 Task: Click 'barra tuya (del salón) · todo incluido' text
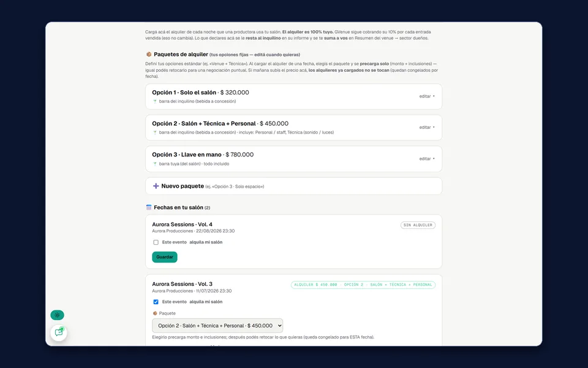tap(194, 164)
